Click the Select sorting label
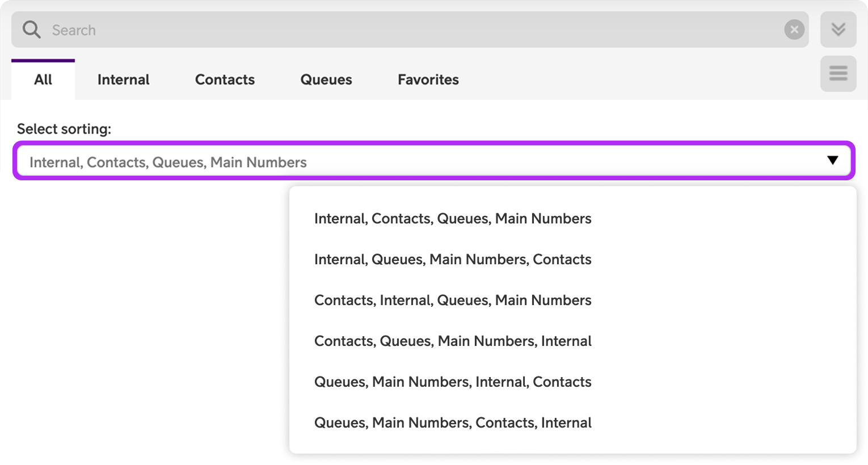The width and height of the screenshot is (868, 465). pos(64,129)
